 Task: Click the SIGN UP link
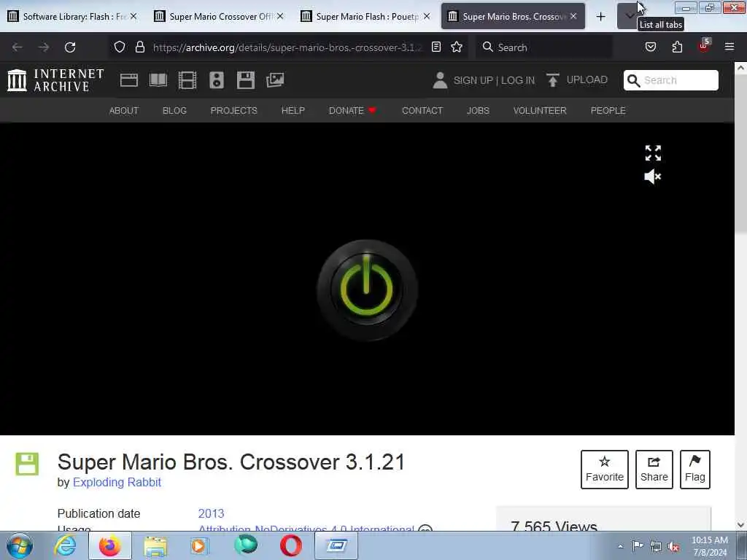(x=473, y=80)
